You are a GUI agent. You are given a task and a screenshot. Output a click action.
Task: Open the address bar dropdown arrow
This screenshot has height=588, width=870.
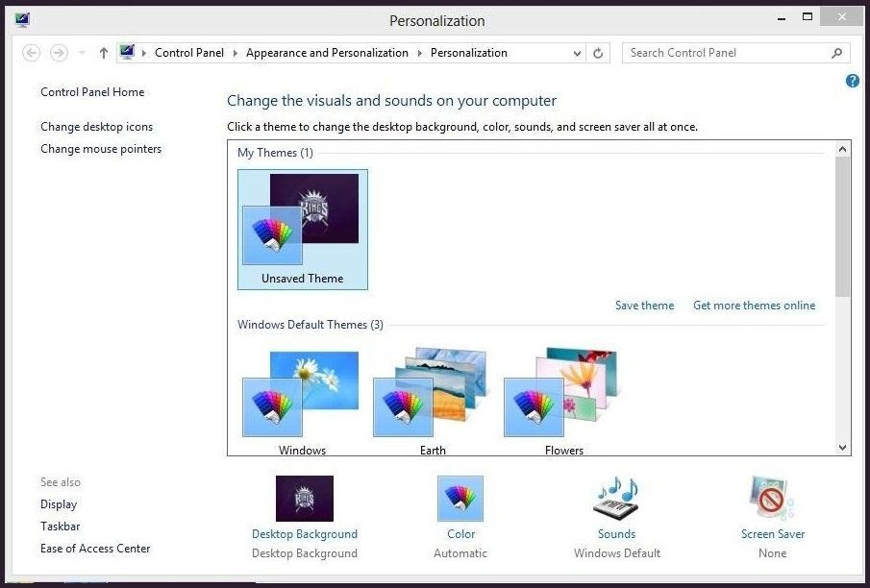click(577, 53)
